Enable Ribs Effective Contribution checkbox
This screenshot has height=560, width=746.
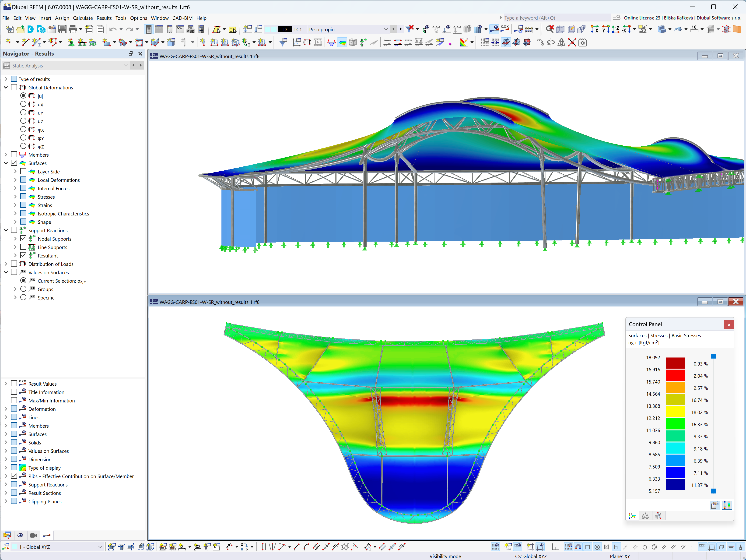tap(12, 476)
